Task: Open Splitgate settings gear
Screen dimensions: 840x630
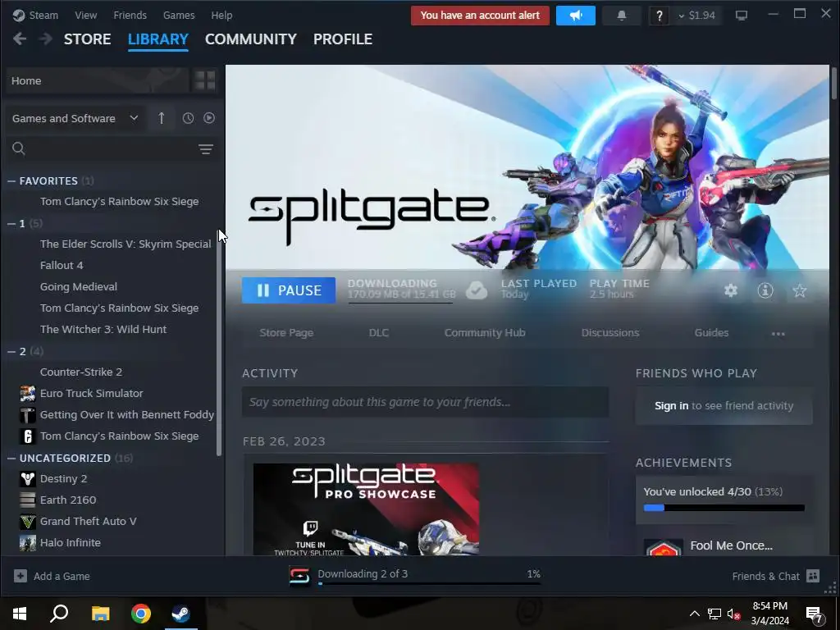Action: coord(731,290)
